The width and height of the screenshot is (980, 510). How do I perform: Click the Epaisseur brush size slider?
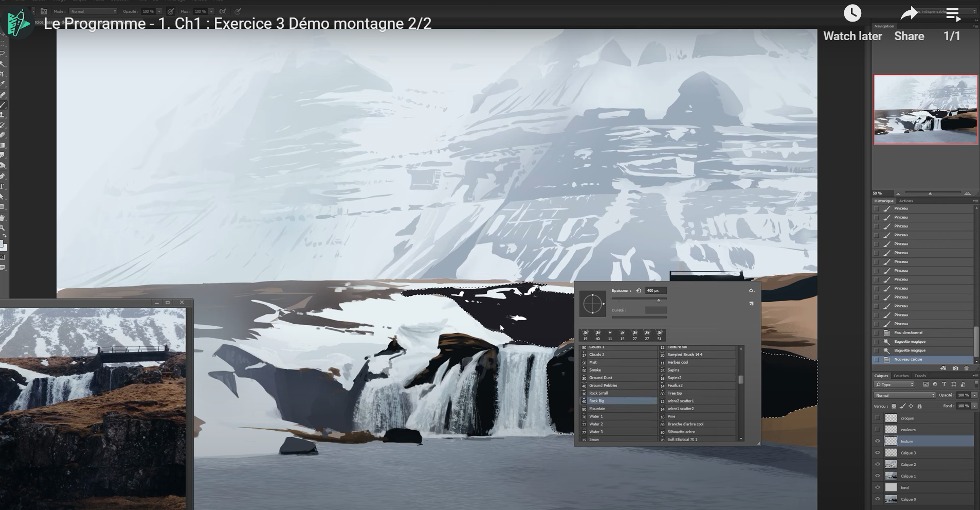(639, 300)
